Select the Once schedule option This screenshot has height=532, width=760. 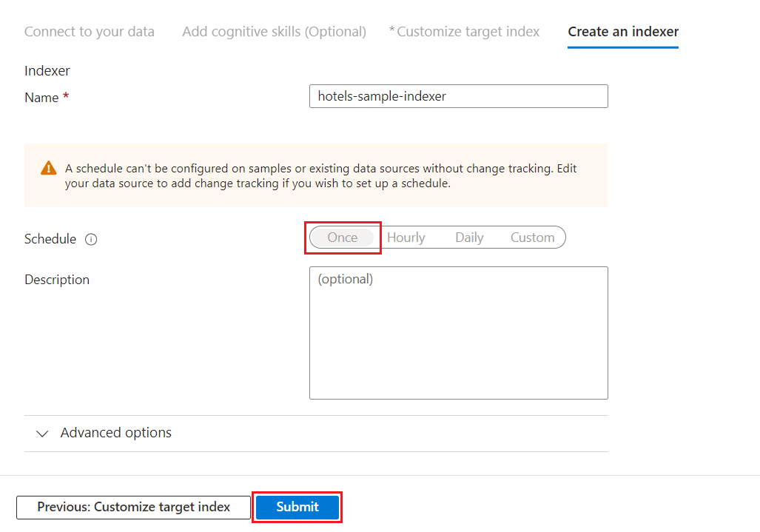pos(343,238)
